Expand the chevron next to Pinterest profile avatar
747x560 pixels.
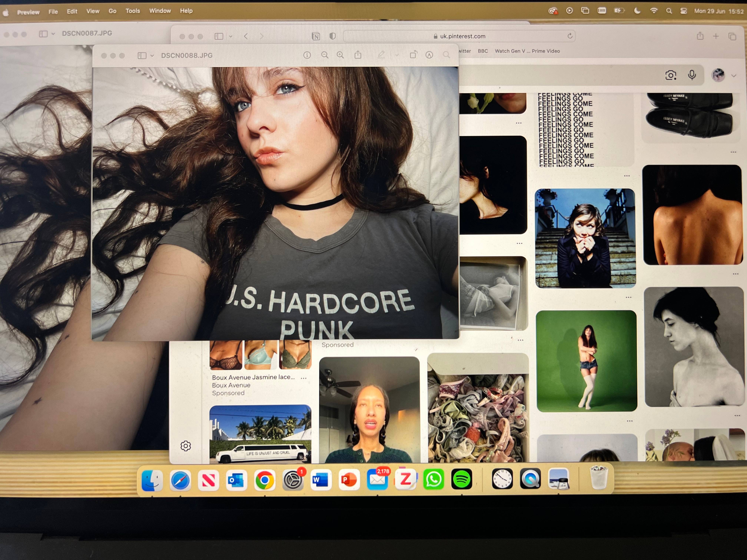[734, 76]
